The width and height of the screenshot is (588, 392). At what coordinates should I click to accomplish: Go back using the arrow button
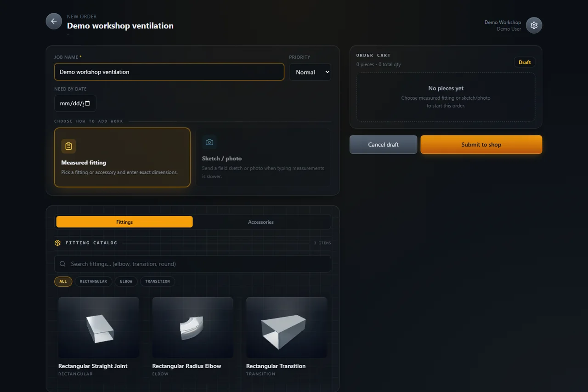point(54,21)
